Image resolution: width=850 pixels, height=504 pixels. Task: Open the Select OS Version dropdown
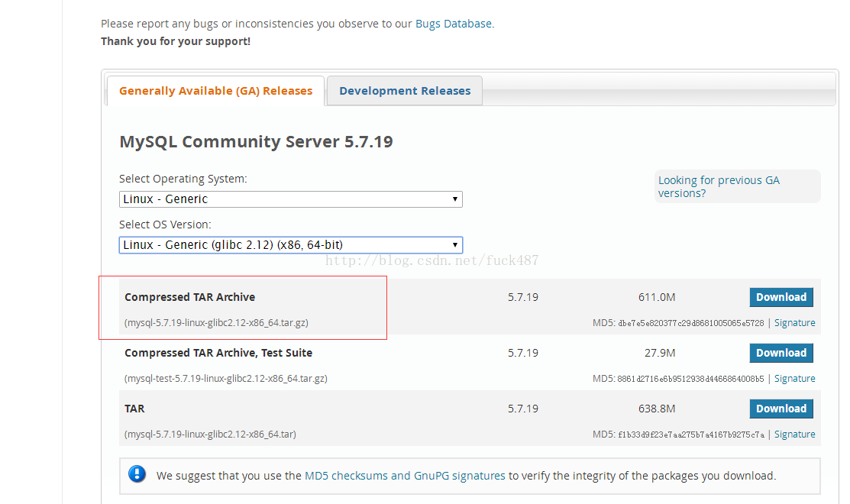[x=290, y=245]
